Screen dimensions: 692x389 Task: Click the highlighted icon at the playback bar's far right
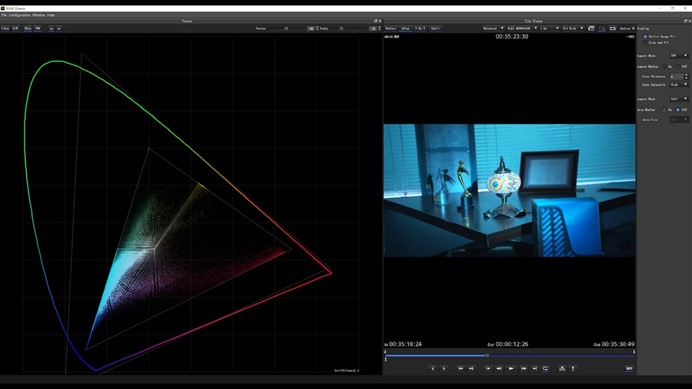click(x=629, y=368)
